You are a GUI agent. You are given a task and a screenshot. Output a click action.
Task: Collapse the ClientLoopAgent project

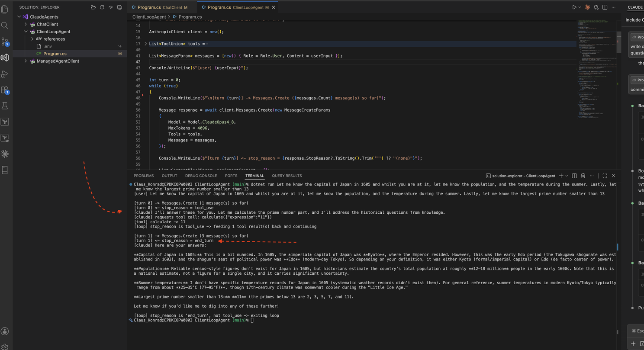[26, 32]
